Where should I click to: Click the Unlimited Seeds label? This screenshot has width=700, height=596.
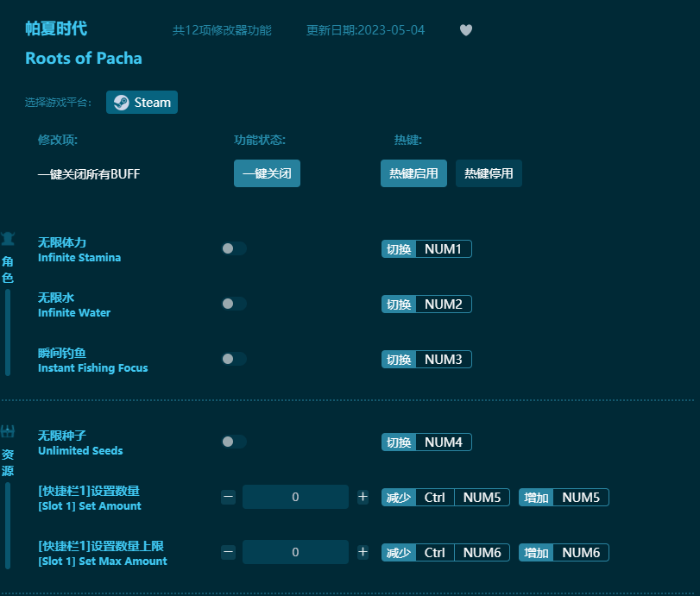pyautogui.click(x=80, y=450)
